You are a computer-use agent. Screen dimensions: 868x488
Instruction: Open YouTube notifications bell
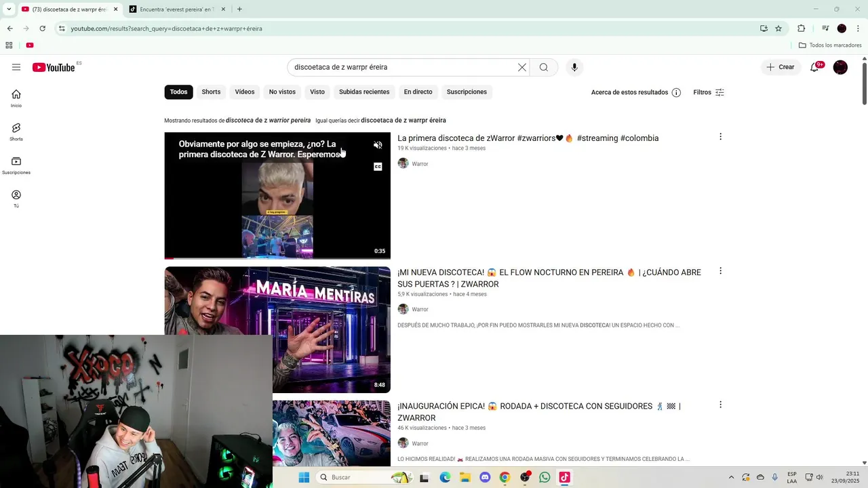pyautogui.click(x=814, y=67)
